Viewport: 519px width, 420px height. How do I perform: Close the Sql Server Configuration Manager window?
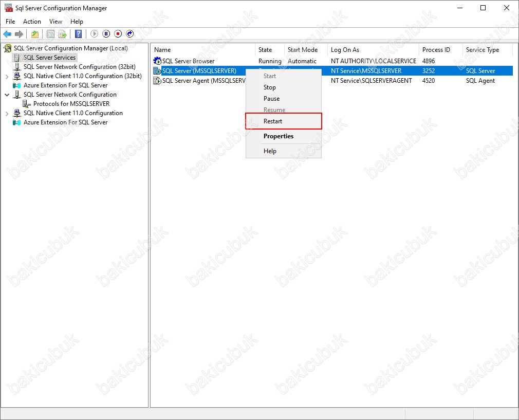point(507,8)
